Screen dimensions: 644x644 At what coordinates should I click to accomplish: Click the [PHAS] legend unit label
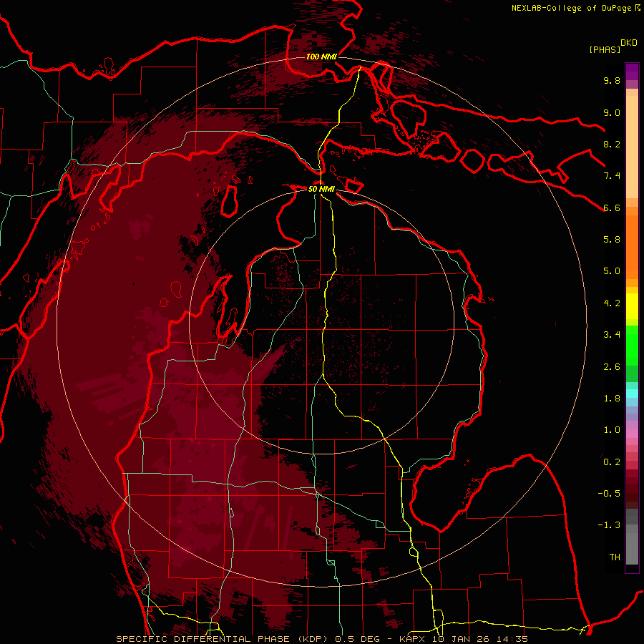(605, 49)
